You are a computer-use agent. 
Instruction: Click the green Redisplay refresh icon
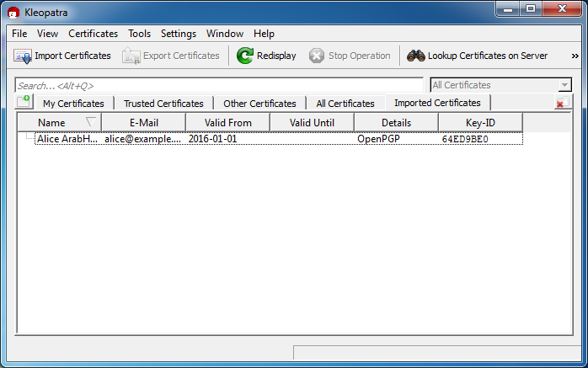pyautogui.click(x=245, y=56)
